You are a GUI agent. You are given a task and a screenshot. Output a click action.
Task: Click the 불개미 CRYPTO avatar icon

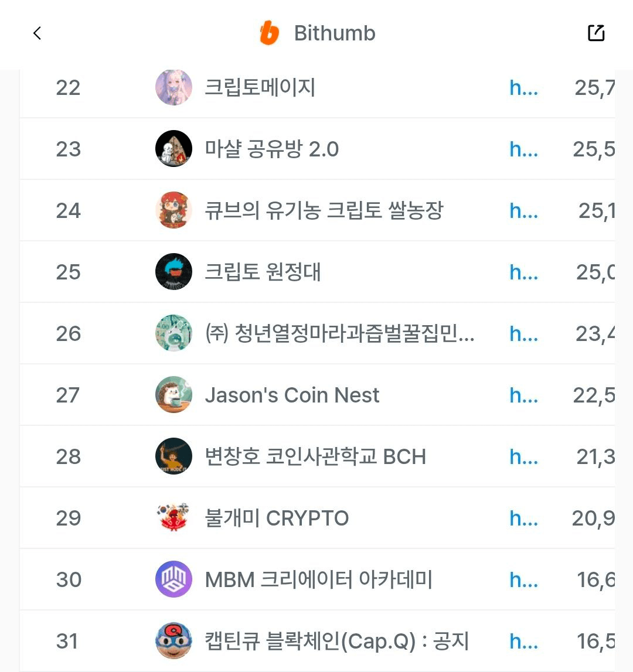(173, 518)
